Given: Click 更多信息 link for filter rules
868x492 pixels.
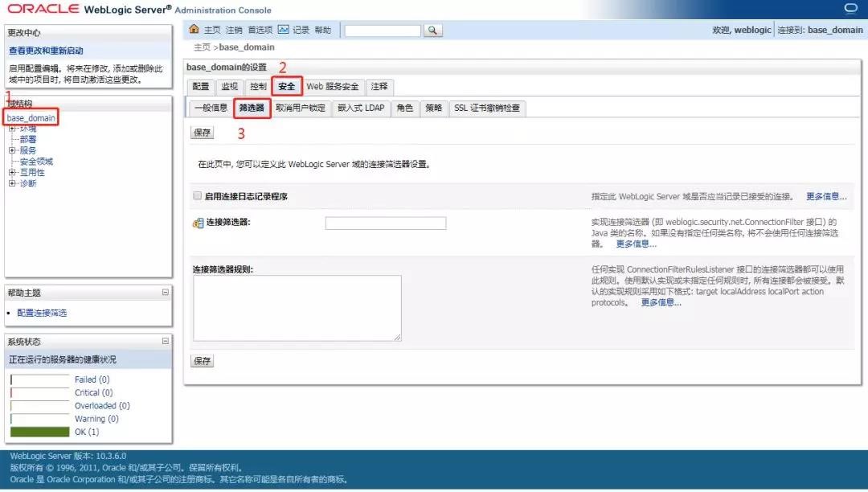Looking at the screenshot, I should click(661, 302).
